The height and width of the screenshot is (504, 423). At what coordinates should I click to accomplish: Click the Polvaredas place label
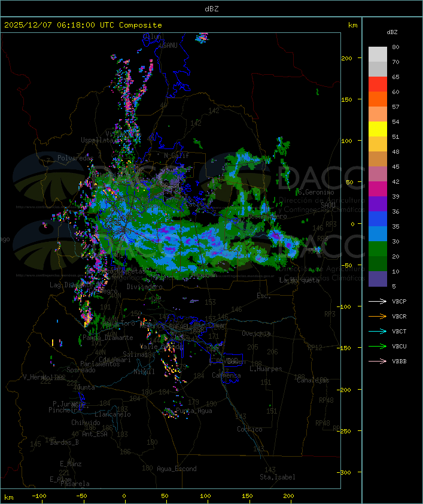point(75,158)
